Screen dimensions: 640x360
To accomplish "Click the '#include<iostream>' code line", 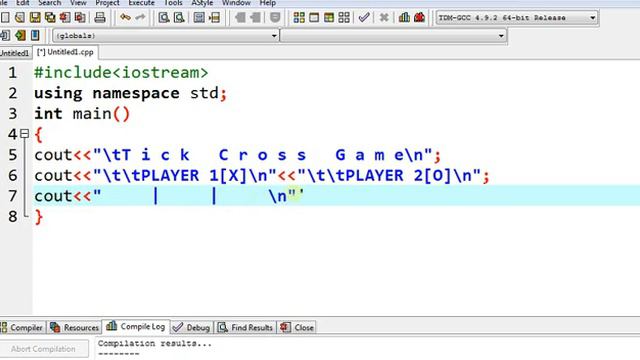I will click(121, 73).
